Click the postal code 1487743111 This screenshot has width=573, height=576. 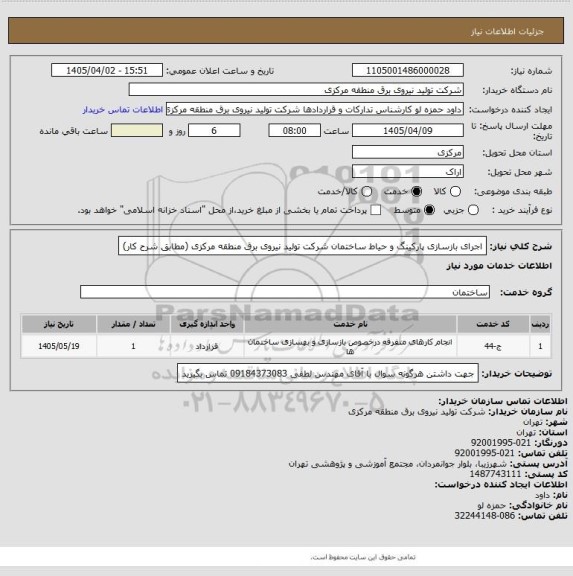pyautogui.click(x=495, y=474)
